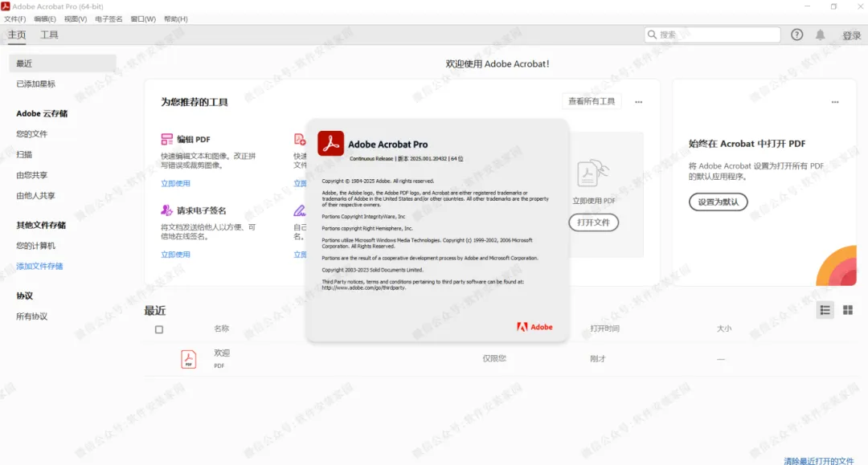Select 已添加星标 in the sidebar
Viewport: 868px width, 465px height.
pyautogui.click(x=35, y=84)
